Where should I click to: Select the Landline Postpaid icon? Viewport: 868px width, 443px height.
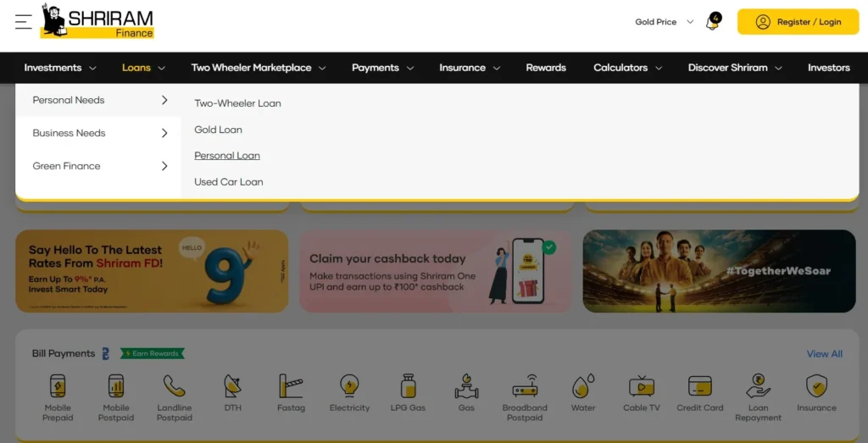[174, 386]
